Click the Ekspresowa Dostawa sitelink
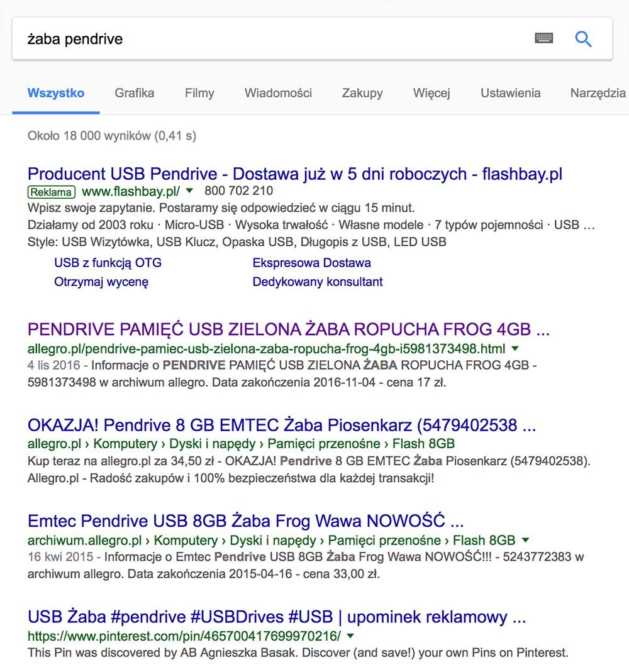Viewport: 629px width, 672px height. [x=311, y=263]
